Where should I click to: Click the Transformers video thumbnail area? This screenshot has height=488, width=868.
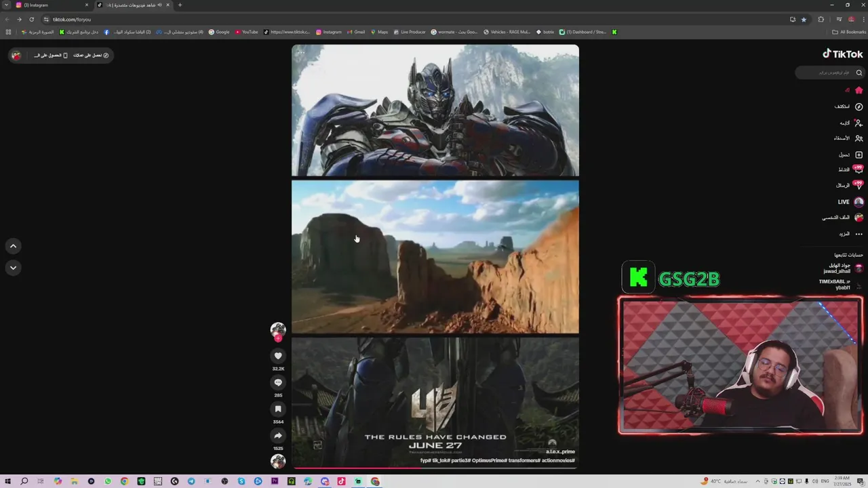coord(435,256)
